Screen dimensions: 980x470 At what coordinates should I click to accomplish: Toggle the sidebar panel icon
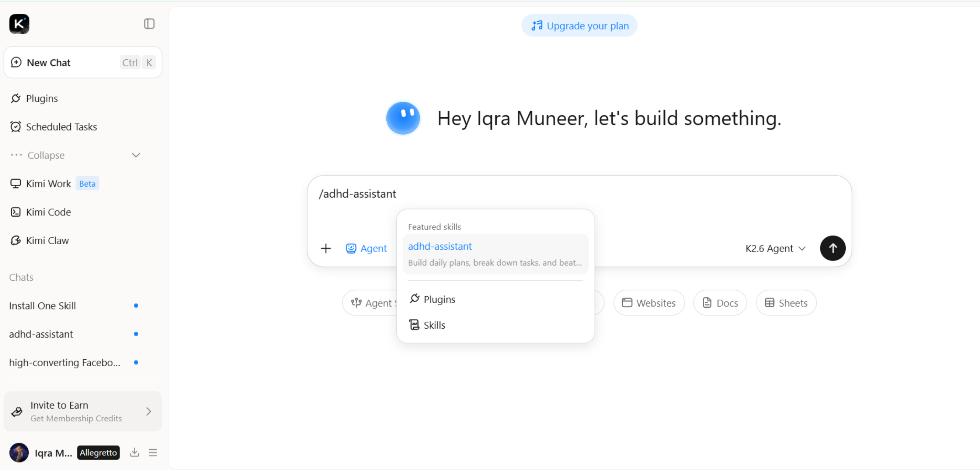pyautogui.click(x=149, y=24)
